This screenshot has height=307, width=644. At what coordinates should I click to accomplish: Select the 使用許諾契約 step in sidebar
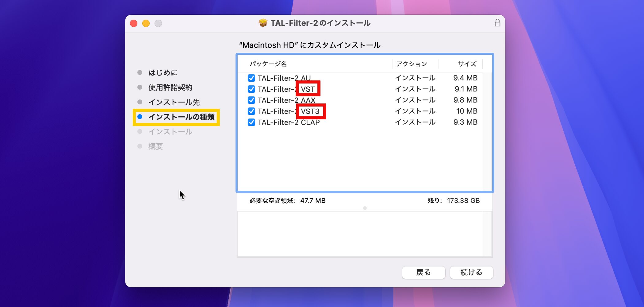coord(170,87)
